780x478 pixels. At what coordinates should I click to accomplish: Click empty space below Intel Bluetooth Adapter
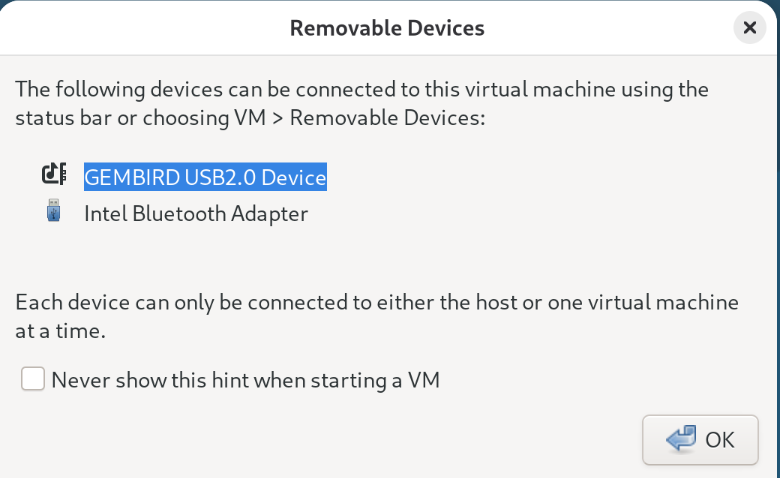tap(300, 255)
